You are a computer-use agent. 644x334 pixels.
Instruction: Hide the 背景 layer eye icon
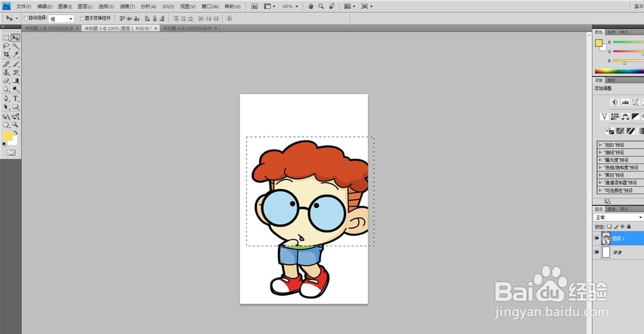[597, 252]
